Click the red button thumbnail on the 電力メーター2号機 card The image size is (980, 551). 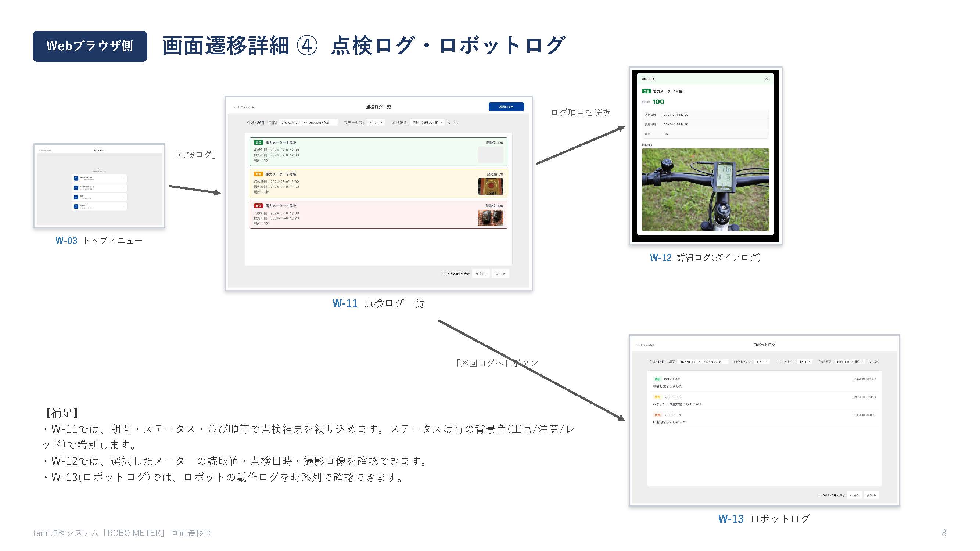[x=491, y=186]
